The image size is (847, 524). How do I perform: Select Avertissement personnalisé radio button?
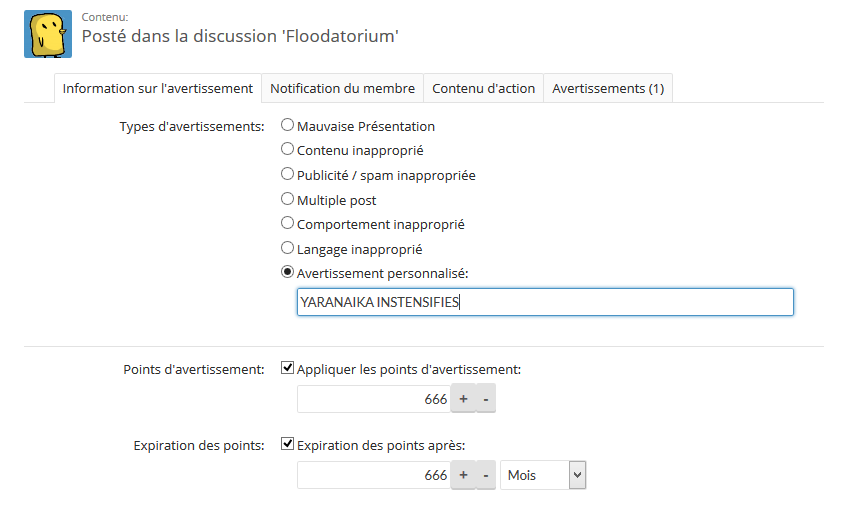click(288, 272)
